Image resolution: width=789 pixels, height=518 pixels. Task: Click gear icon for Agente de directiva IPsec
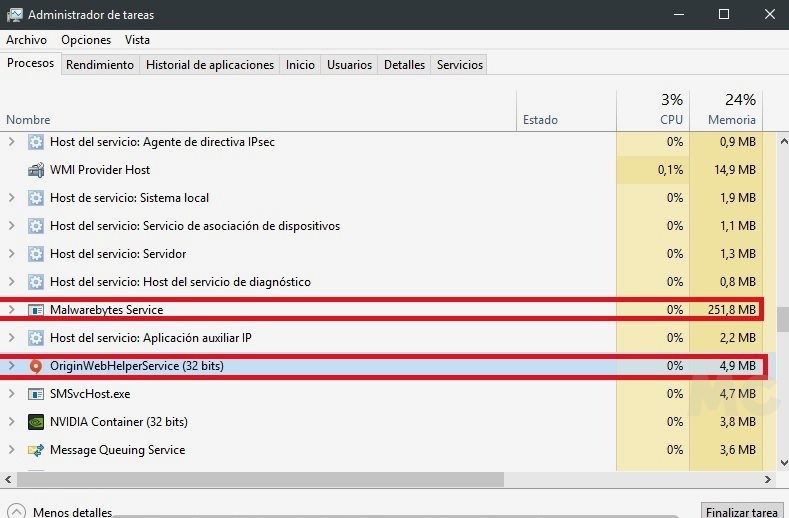point(36,142)
